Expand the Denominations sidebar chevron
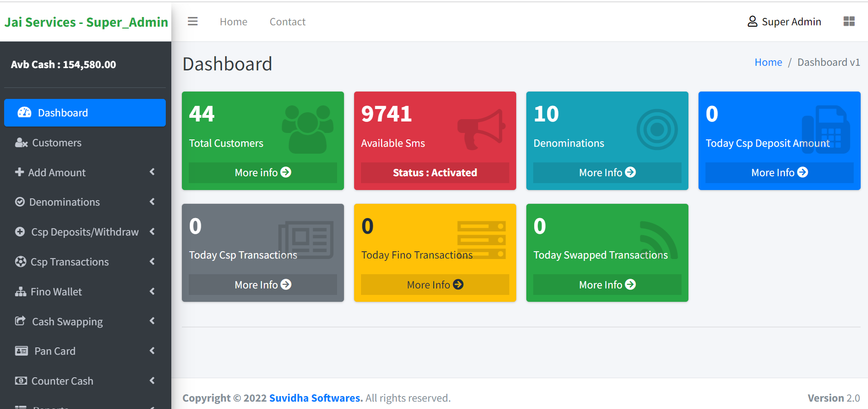The image size is (868, 409). tap(152, 202)
